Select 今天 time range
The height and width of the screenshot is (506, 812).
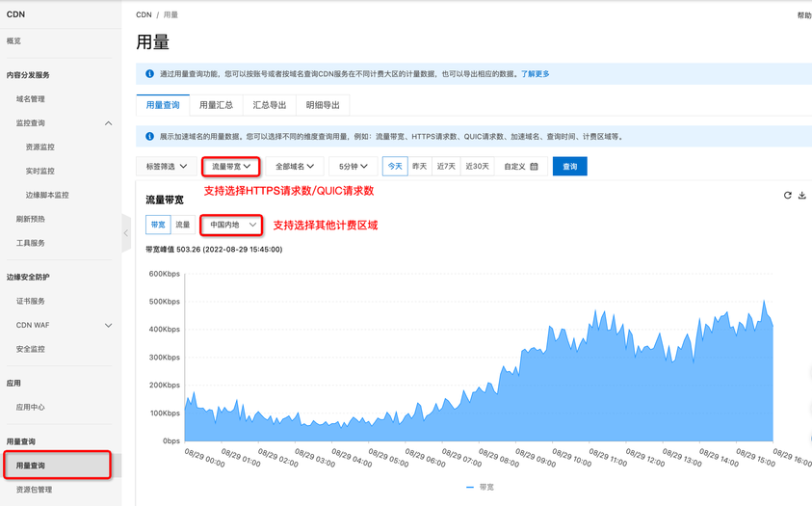coord(395,166)
